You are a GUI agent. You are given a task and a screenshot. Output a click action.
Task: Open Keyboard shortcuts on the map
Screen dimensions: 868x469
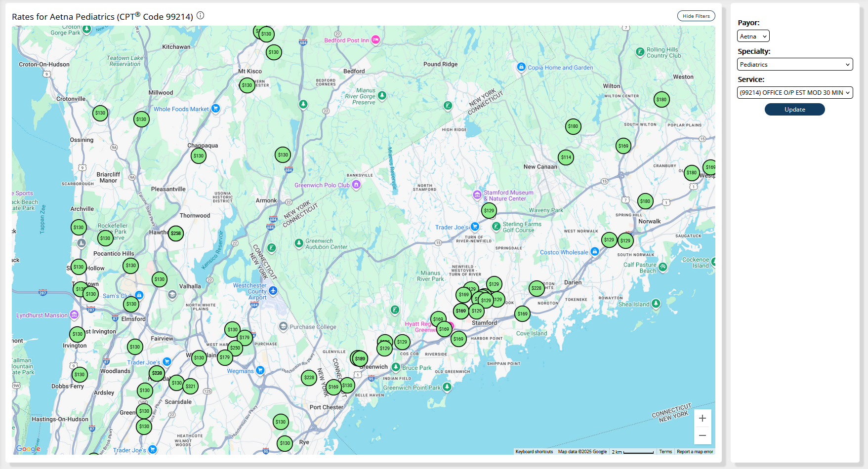tap(534, 452)
